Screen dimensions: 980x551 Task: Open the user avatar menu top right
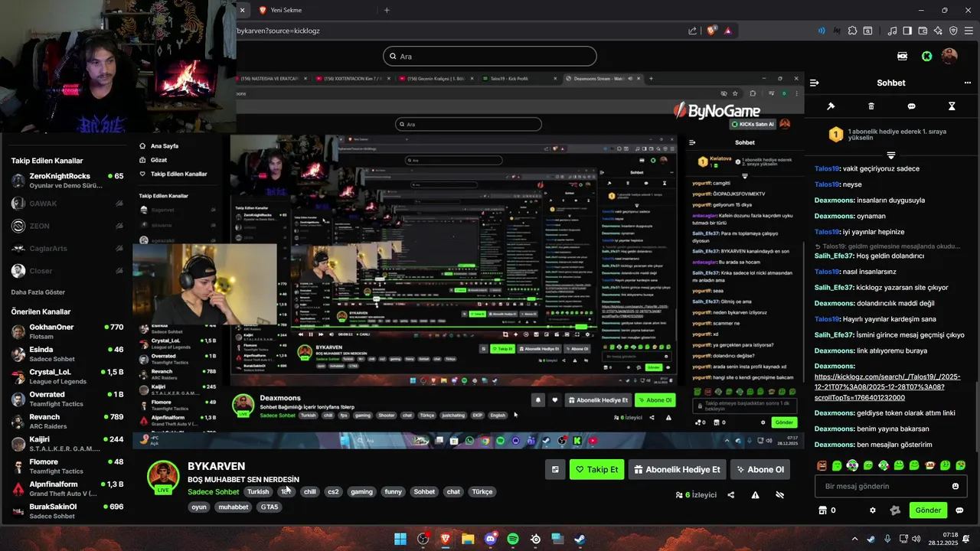[949, 56]
